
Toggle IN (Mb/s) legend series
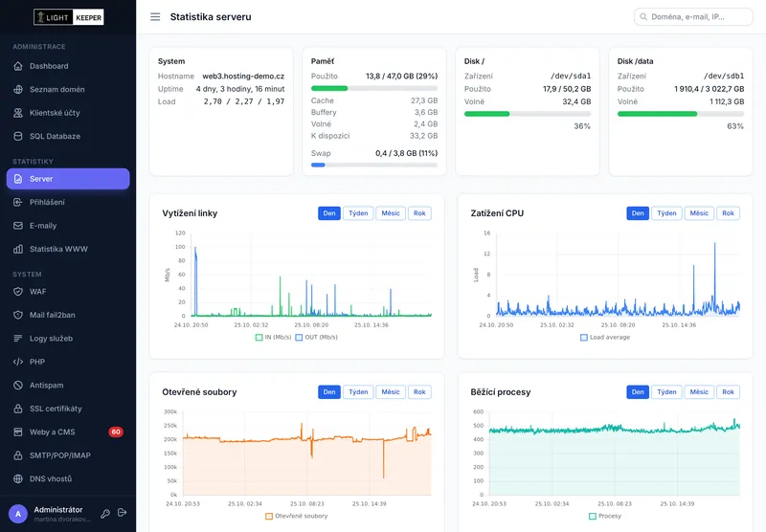273,337
